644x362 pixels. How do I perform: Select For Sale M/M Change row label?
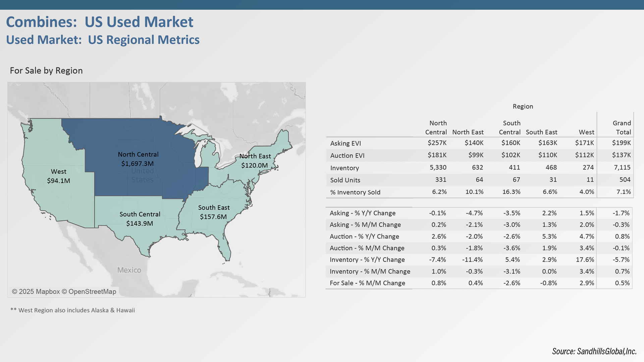[x=367, y=283]
